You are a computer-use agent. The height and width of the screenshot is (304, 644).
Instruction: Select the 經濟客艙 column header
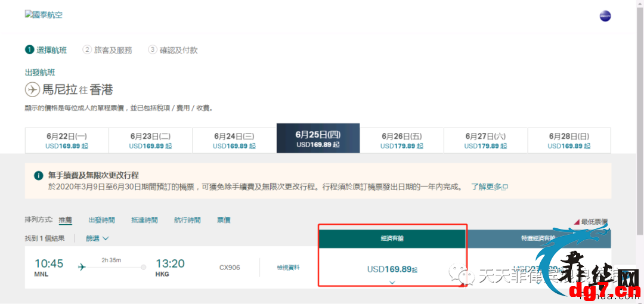point(392,238)
